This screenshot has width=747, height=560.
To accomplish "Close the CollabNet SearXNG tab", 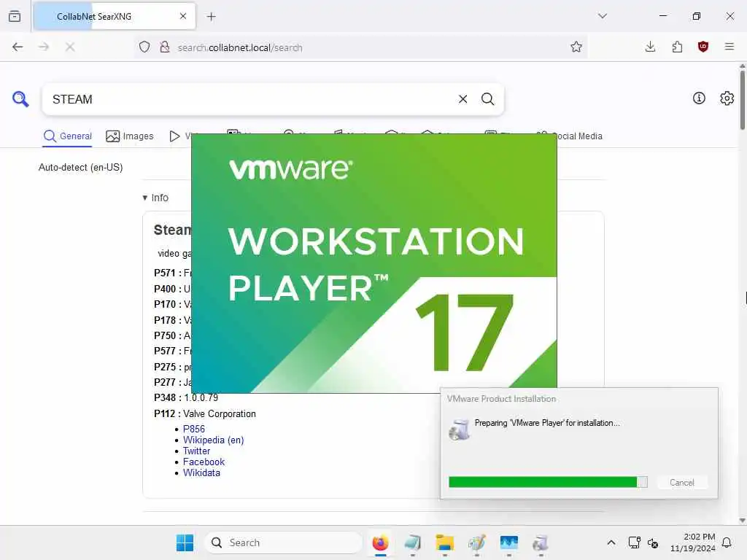I will point(183,16).
